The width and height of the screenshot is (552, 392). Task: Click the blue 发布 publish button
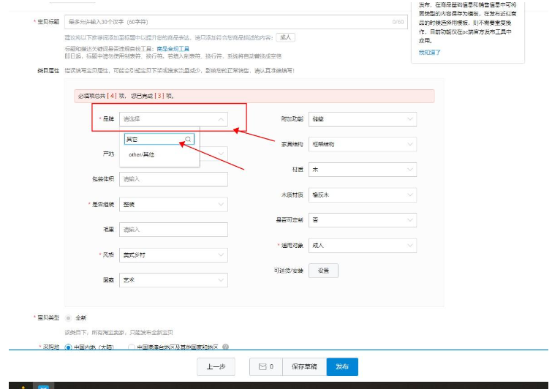coord(342,366)
